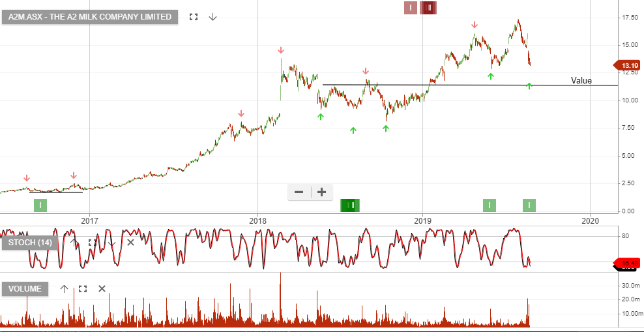This screenshot has width=644, height=332.
Task: Zoom out the chart with the minus button
Action: click(x=299, y=192)
